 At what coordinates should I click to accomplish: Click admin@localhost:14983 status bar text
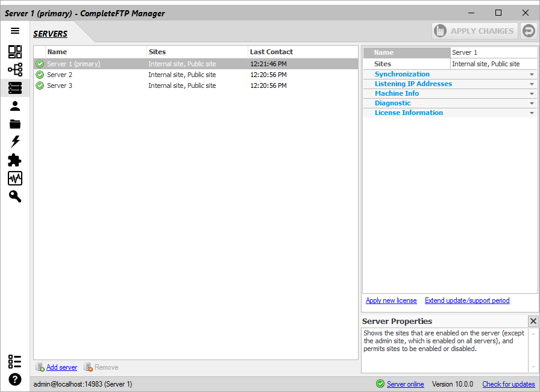click(83, 384)
